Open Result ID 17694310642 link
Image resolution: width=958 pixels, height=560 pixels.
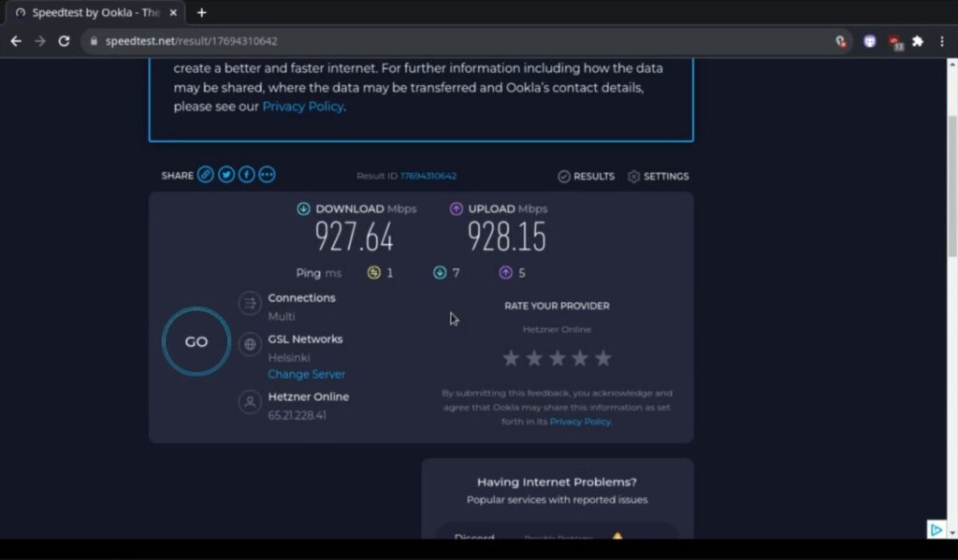point(428,176)
